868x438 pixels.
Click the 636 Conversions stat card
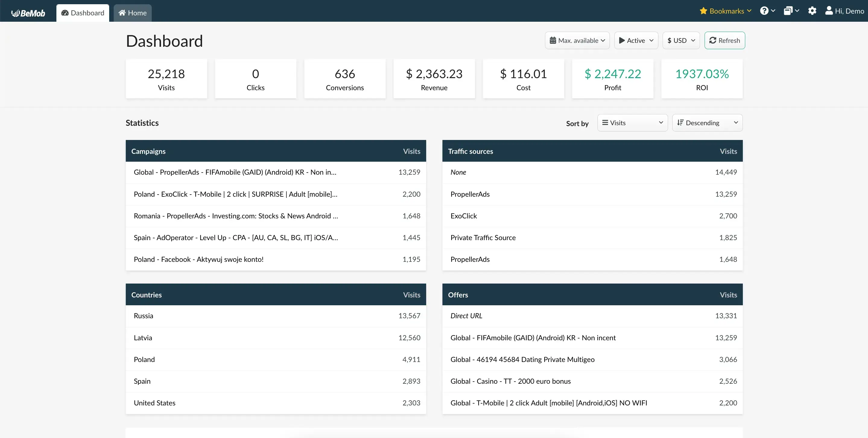click(345, 79)
